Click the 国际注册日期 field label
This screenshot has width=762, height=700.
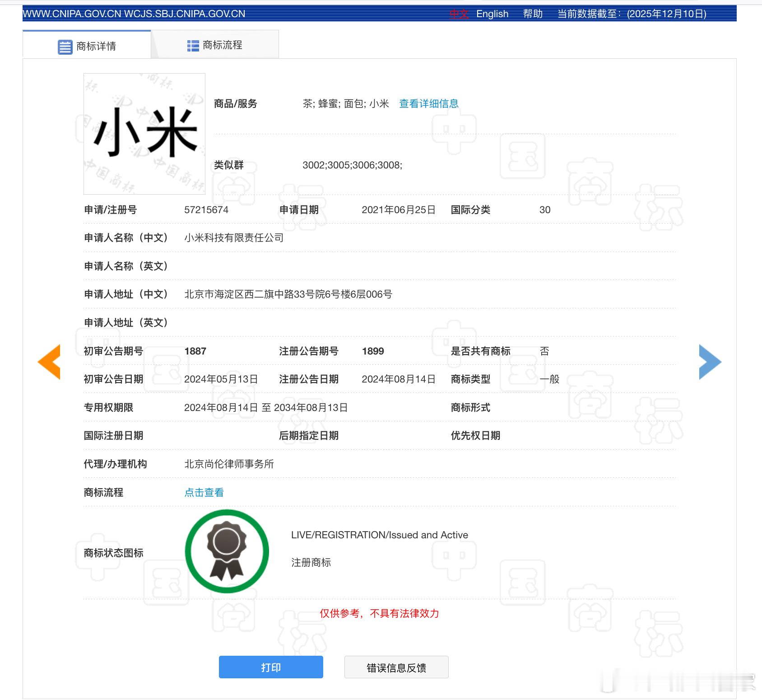[x=113, y=436]
